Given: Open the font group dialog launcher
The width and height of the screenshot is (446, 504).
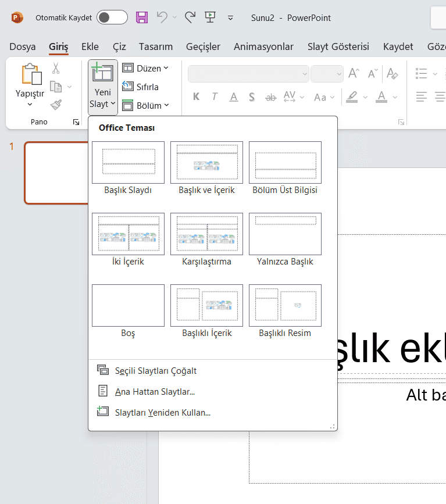Looking at the screenshot, I should (x=401, y=122).
